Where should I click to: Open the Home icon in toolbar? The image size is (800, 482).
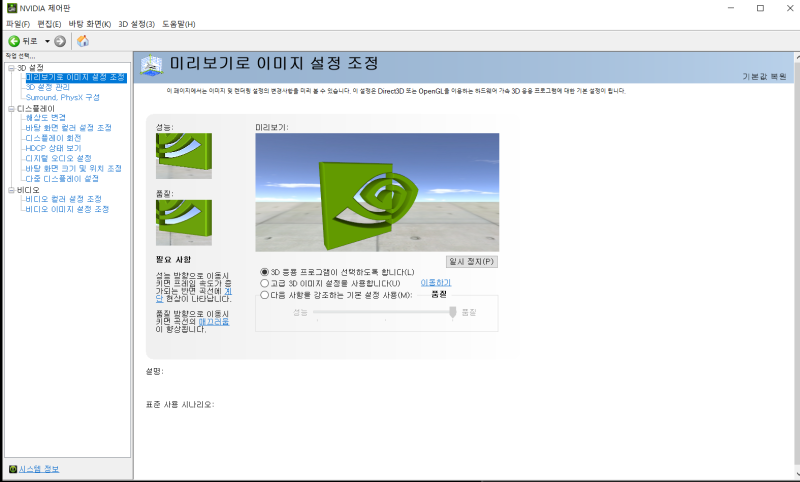[x=83, y=41]
